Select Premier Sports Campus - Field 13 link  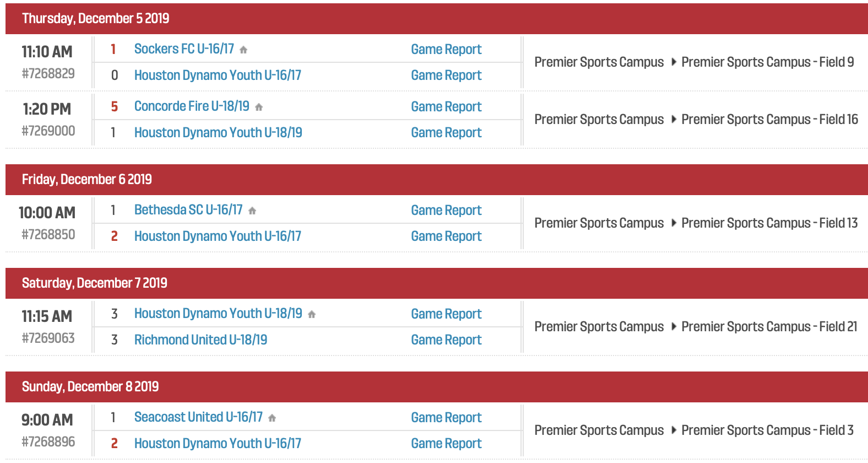coord(769,223)
